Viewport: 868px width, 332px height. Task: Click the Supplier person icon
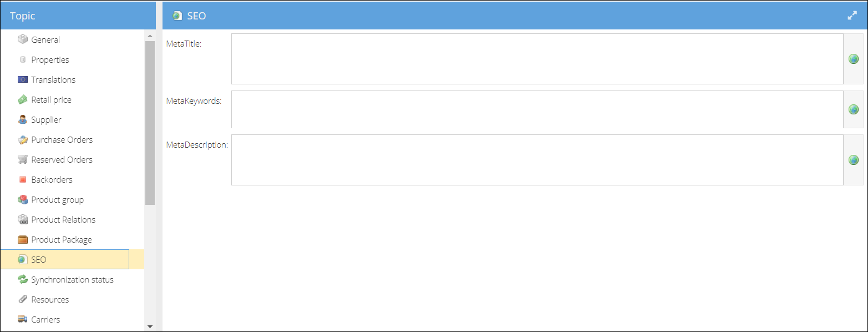pyautogui.click(x=23, y=119)
